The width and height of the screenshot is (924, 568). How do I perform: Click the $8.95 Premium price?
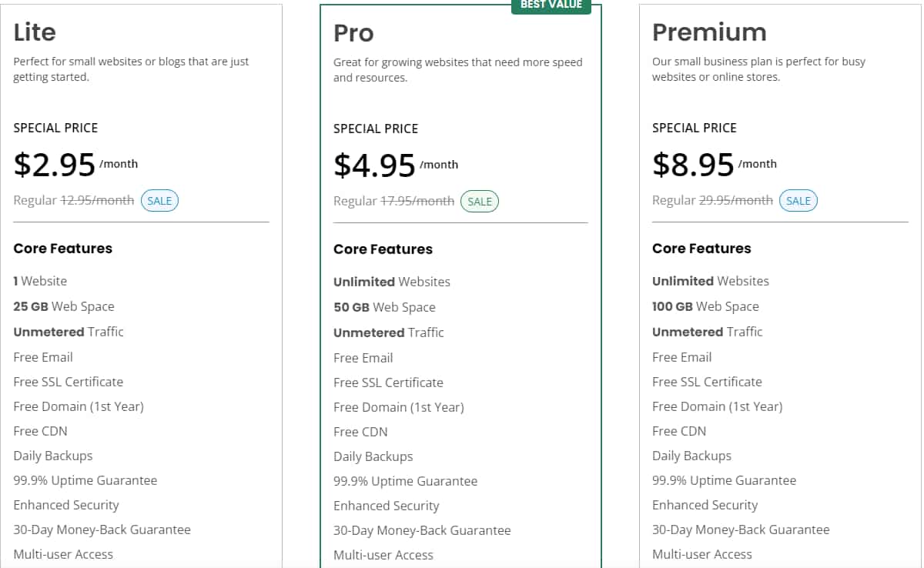pyautogui.click(x=693, y=165)
